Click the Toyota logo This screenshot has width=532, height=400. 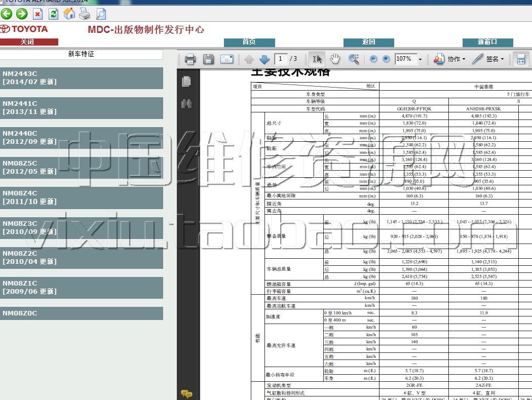coord(24,29)
